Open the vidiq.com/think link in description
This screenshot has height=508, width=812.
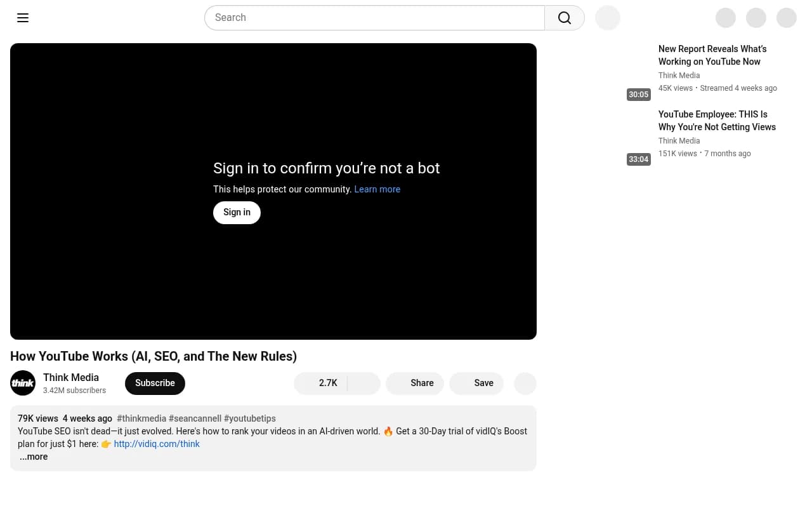pyautogui.click(x=157, y=444)
